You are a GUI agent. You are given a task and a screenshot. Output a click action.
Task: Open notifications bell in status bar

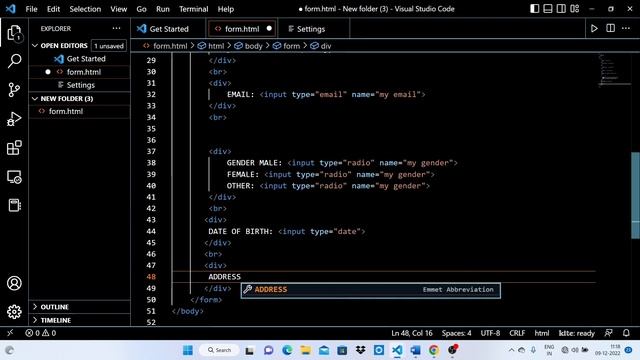[626, 333]
